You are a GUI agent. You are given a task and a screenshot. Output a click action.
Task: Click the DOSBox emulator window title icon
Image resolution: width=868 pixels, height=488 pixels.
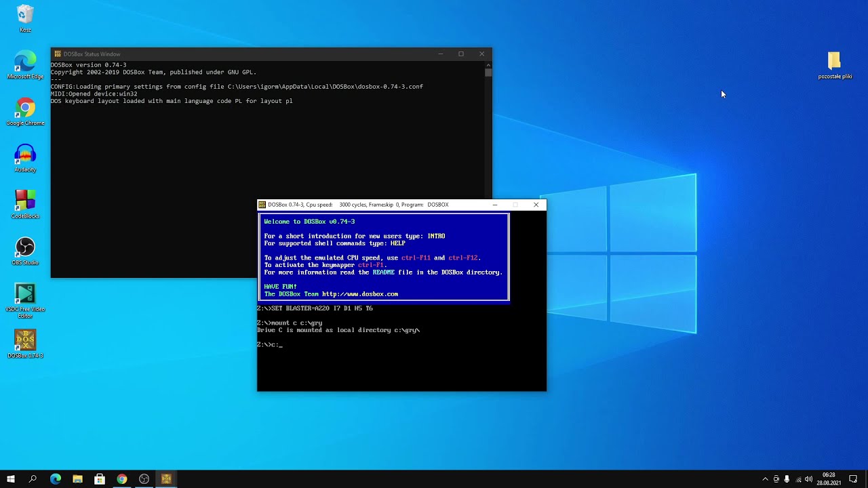262,205
